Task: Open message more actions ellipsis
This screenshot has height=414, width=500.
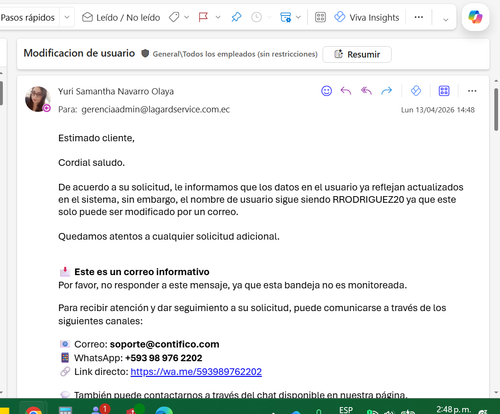Action: (x=472, y=91)
